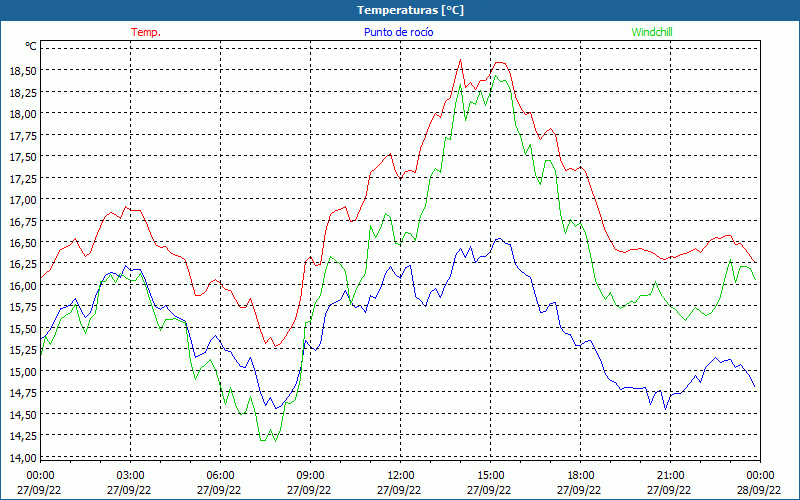
Task: Click the Windchill legend label
Action: [652, 32]
